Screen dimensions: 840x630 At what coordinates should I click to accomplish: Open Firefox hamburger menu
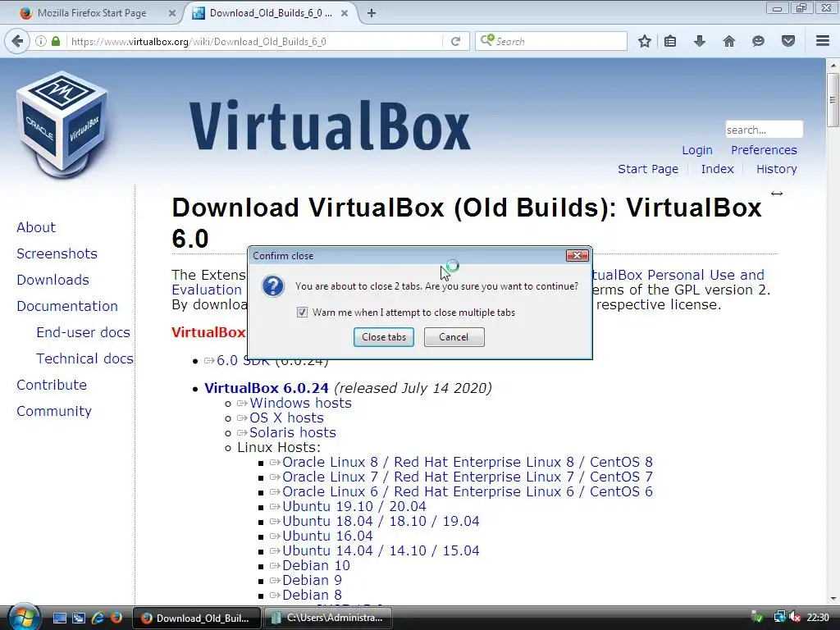[x=822, y=41]
